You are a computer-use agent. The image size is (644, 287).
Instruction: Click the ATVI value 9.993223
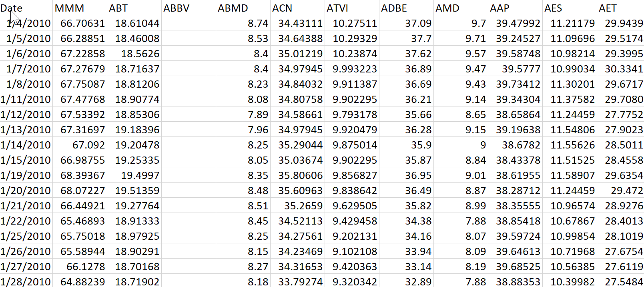coord(352,69)
